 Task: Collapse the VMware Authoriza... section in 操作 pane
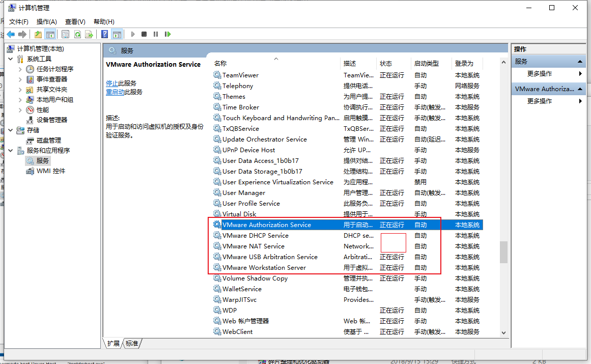click(580, 89)
